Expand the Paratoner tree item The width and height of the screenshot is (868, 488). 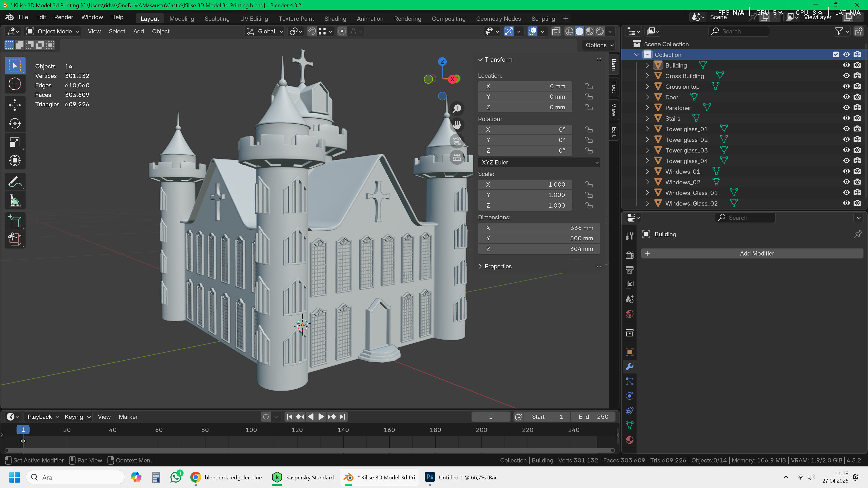[647, 108]
